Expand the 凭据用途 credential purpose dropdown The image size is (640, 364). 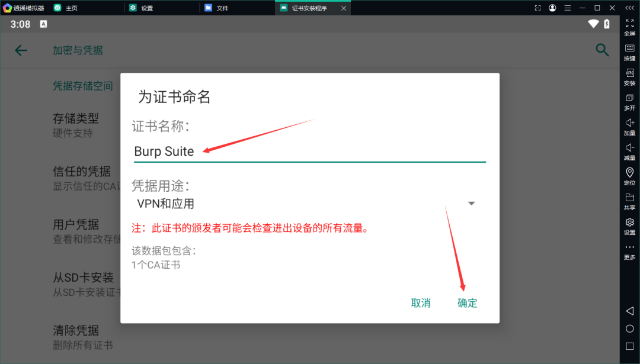471,202
